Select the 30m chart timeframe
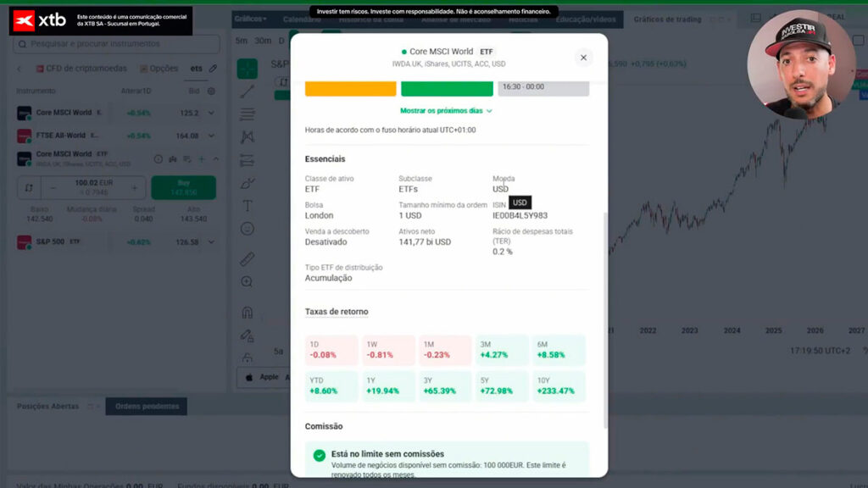 click(263, 41)
